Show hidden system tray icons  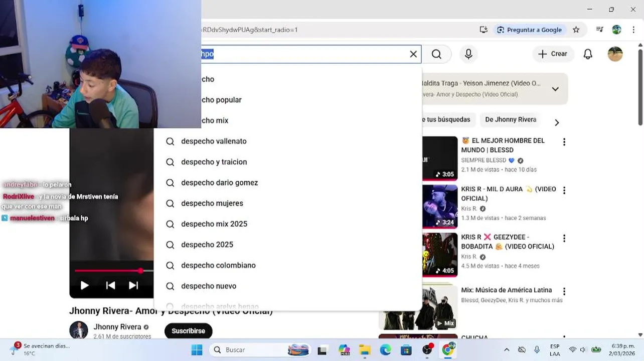(x=507, y=350)
